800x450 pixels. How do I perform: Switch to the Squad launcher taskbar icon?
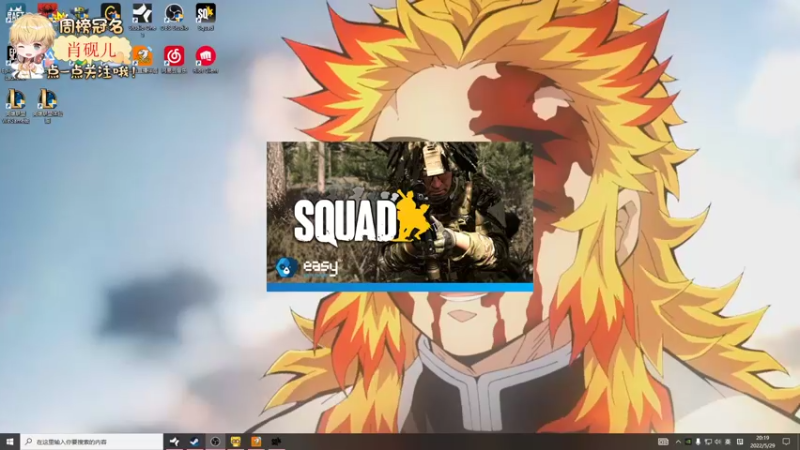[x=277, y=442]
